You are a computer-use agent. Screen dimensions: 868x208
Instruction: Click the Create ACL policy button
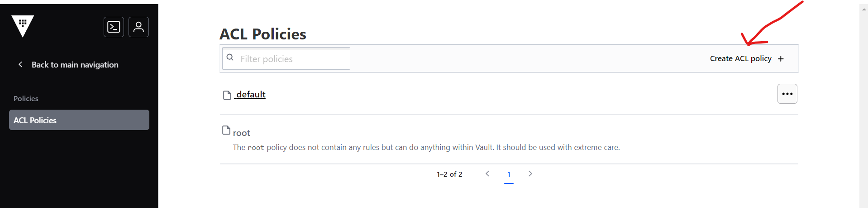[741, 58]
